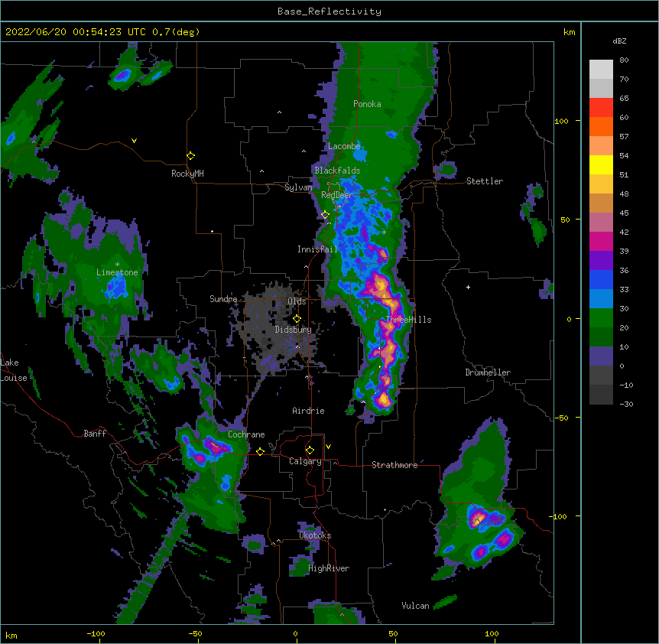The width and height of the screenshot is (659, 644).
Task: Click the Calgary city label
Action: 305,461
